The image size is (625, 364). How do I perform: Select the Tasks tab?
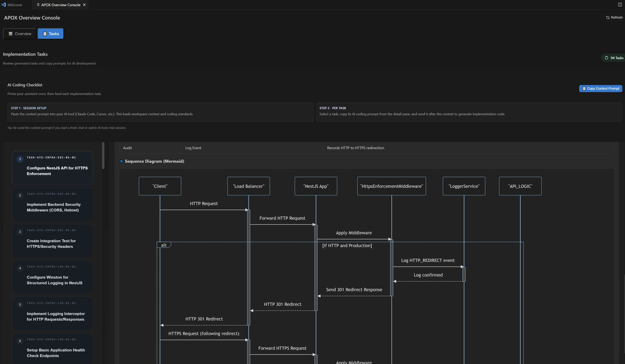point(51,34)
